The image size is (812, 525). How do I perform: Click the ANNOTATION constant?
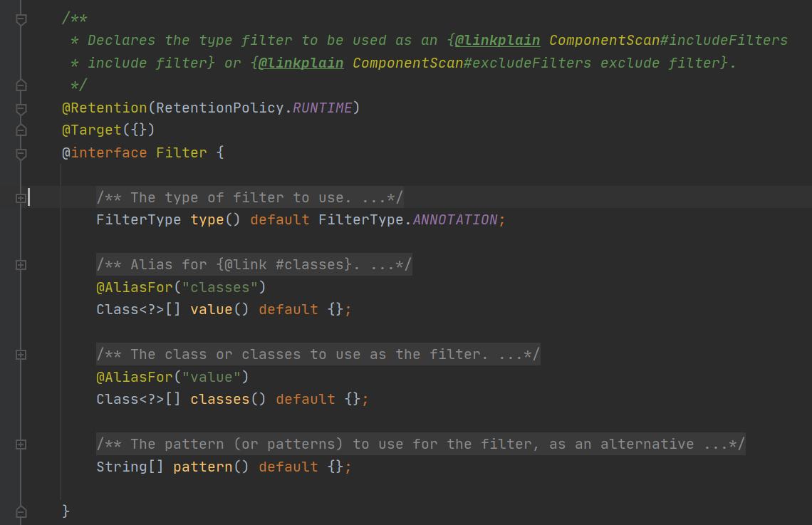coord(455,219)
